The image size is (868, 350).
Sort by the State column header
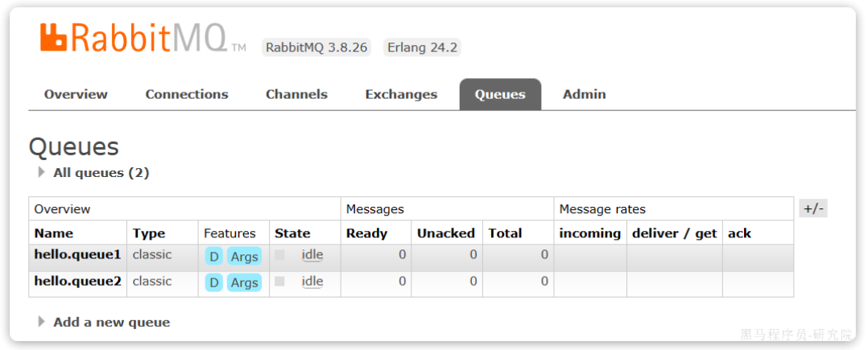[292, 233]
